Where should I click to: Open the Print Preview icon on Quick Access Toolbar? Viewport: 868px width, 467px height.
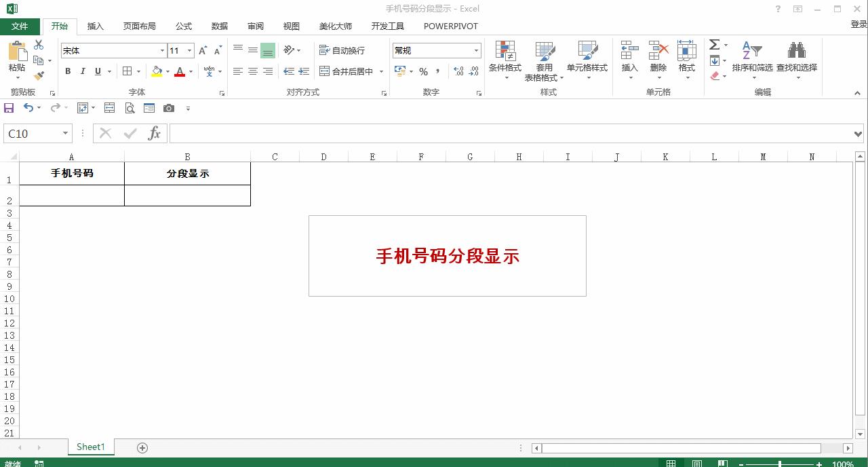click(x=129, y=107)
